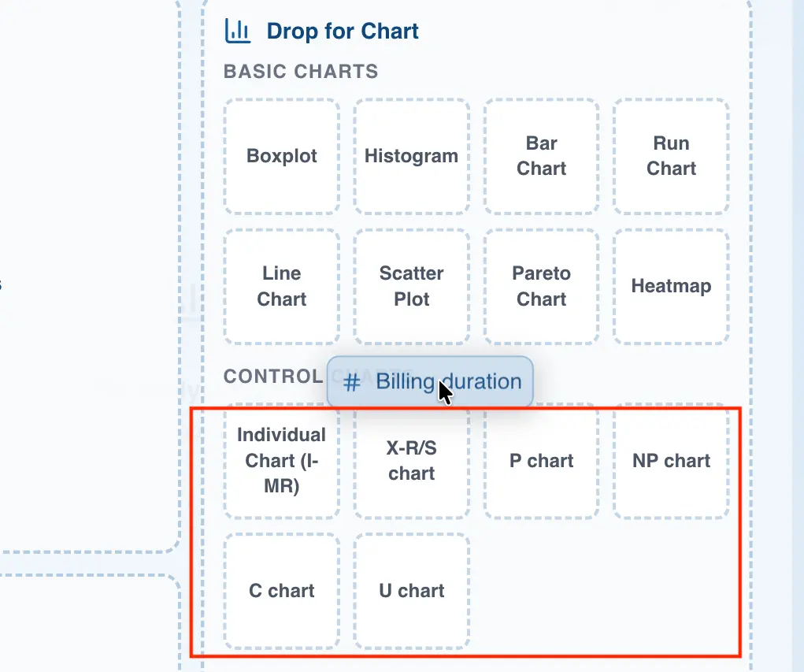Choose the Scatter Plot tile
Viewport: 804px width, 672px height.
(411, 286)
